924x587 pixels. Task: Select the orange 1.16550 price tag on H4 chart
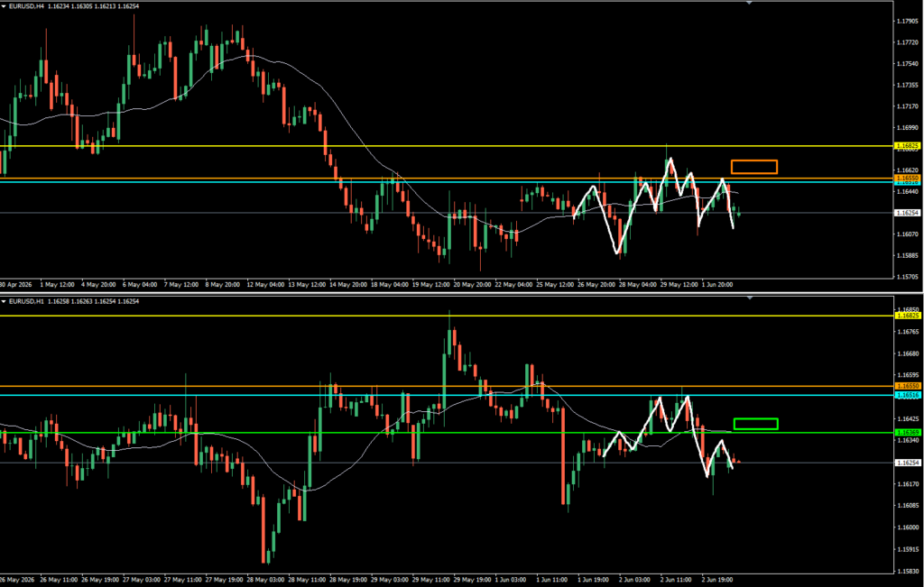click(x=907, y=178)
